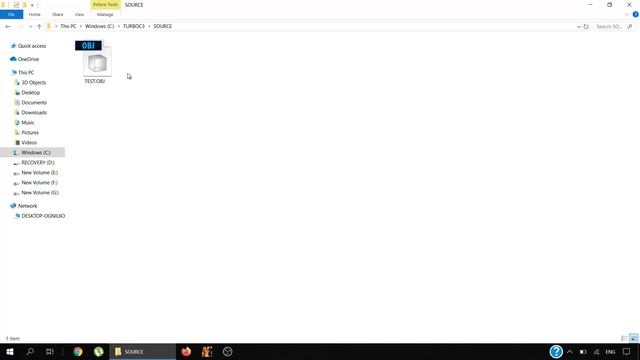Click SOURCE Explorer taskbar button
Screen dimensions: 640x360
(x=142, y=351)
